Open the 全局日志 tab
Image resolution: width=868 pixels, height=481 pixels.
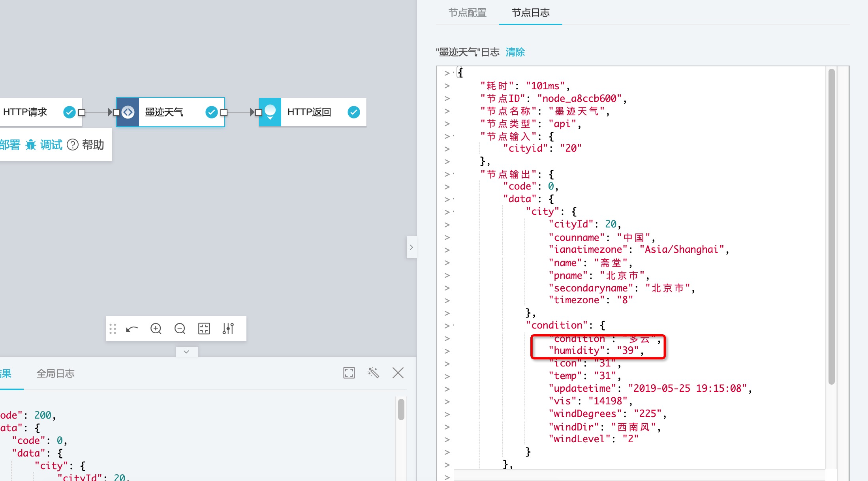[55, 374]
